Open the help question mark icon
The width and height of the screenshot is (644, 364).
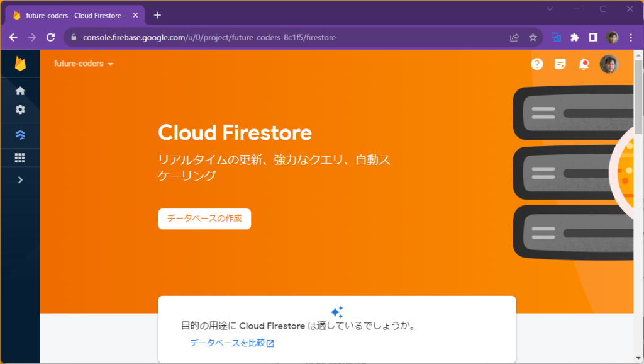tap(537, 64)
